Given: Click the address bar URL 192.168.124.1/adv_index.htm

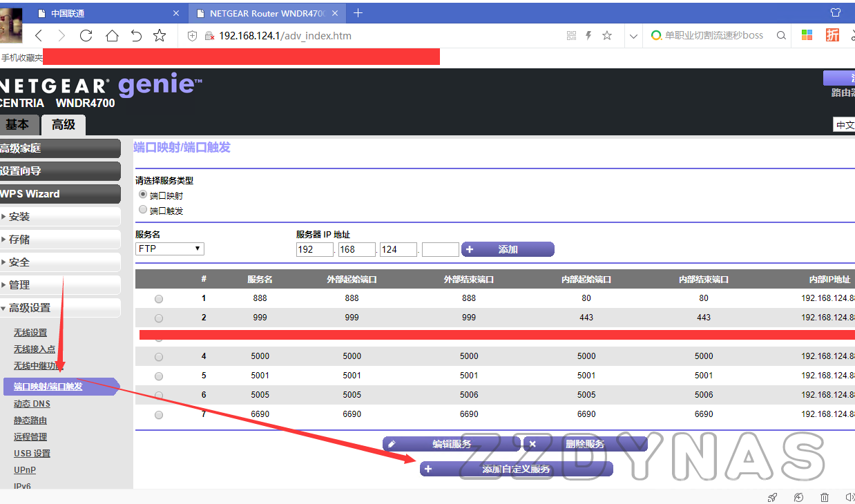Looking at the screenshot, I should pyautogui.click(x=285, y=36).
